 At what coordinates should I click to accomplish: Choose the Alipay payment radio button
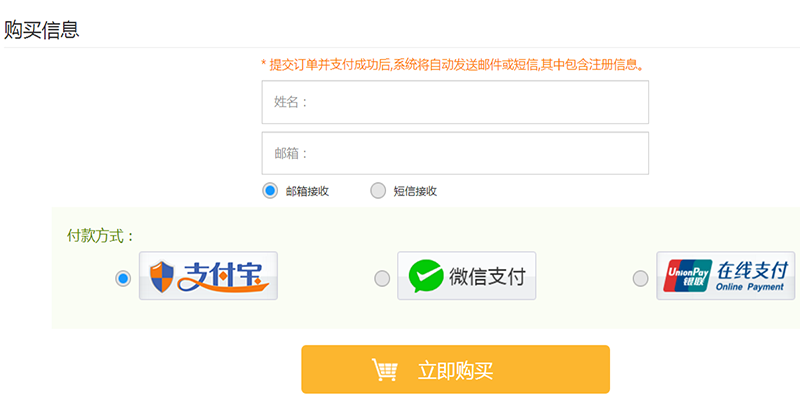click(123, 279)
